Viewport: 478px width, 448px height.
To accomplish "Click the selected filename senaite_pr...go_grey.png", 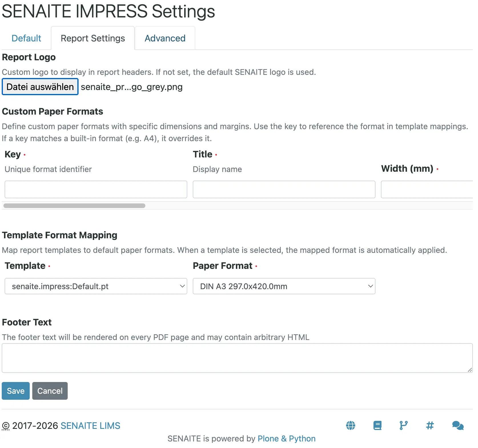I will click(x=132, y=87).
